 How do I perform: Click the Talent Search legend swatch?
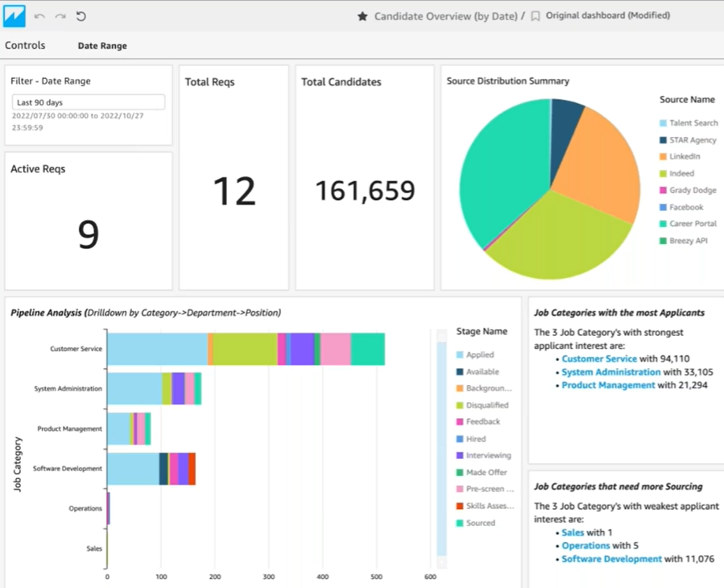(x=663, y=123)
